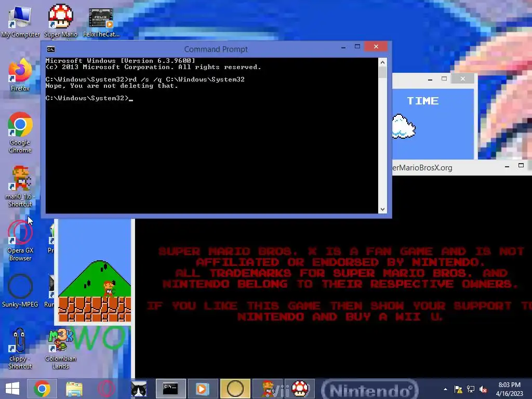Switch to the mushroom taskbar icon
The width and height of the screenshot is (532, 399).
[x=300, y=389]
